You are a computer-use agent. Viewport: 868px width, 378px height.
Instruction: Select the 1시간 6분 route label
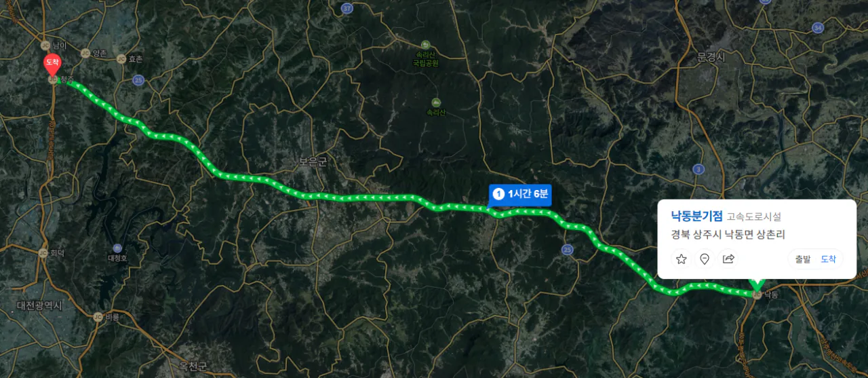[520, 194]
